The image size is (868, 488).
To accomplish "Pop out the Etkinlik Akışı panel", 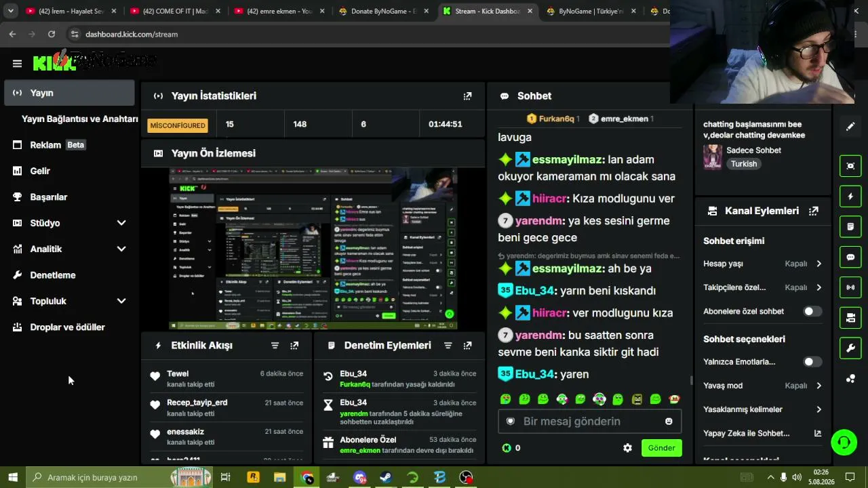I will point(294,346).
